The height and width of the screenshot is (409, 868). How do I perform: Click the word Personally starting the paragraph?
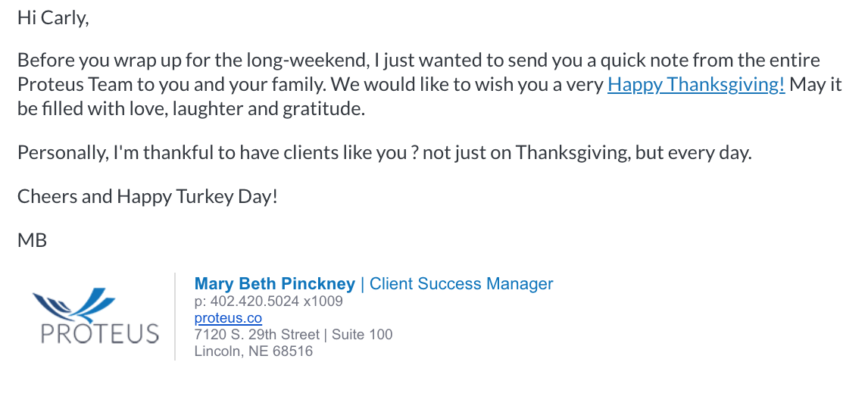(63, 153)
